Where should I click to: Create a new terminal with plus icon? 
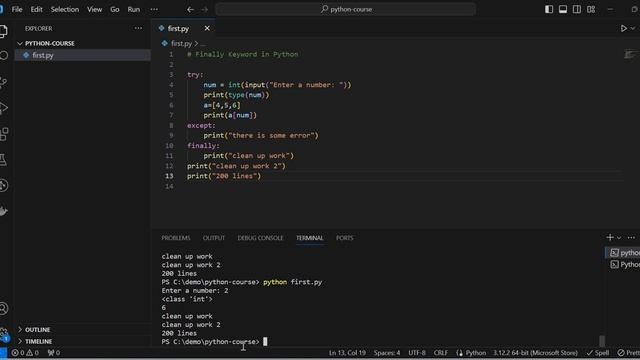tap(610, 237)
